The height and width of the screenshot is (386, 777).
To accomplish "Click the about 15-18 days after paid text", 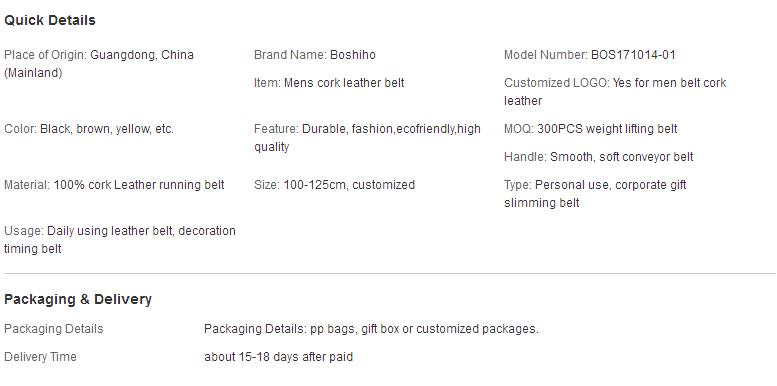I will [278, 357].
